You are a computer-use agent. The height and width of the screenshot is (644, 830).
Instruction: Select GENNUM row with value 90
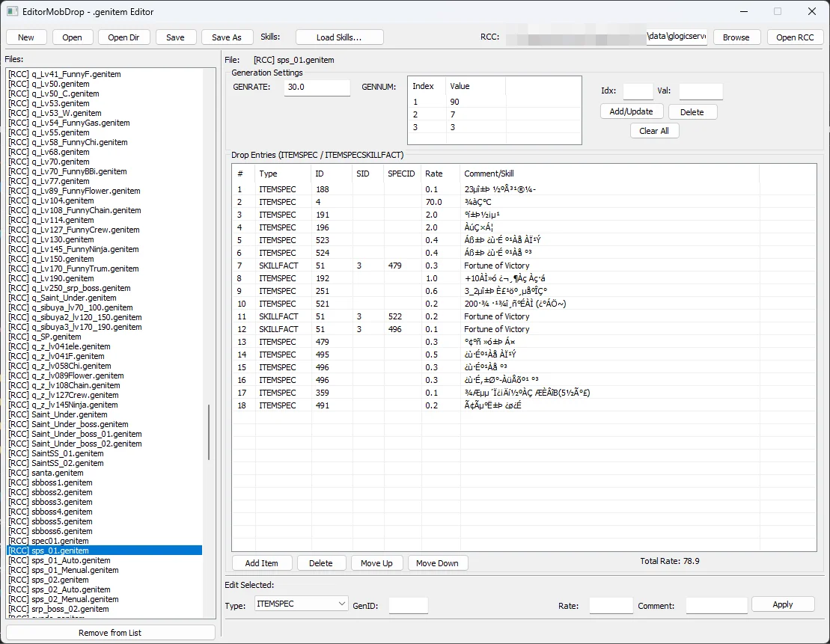coord(495,102)
